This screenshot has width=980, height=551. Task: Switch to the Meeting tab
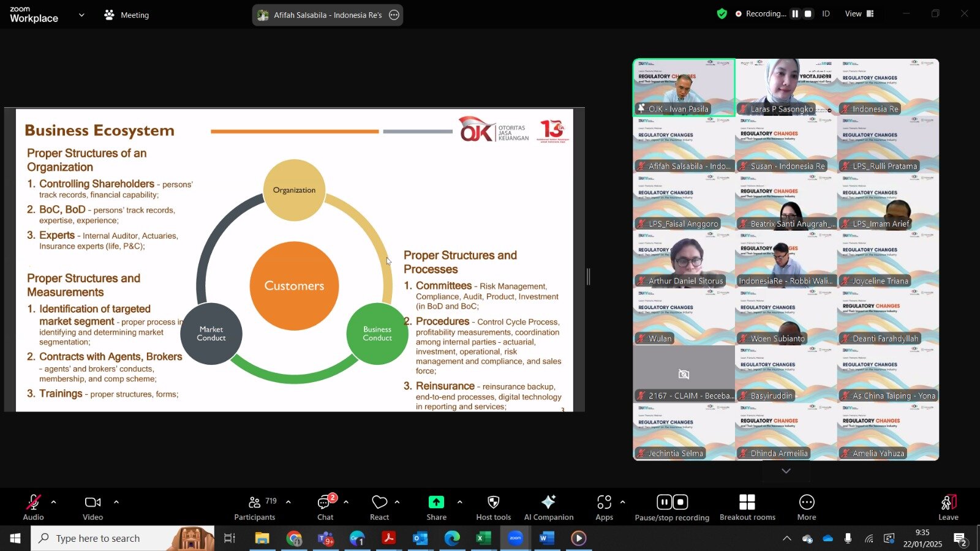coord(127,15)
